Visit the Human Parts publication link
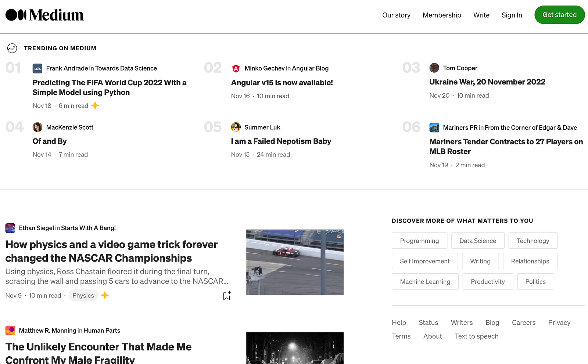Image resolution: width=588 pixels, height=364 pixels. 102,331
